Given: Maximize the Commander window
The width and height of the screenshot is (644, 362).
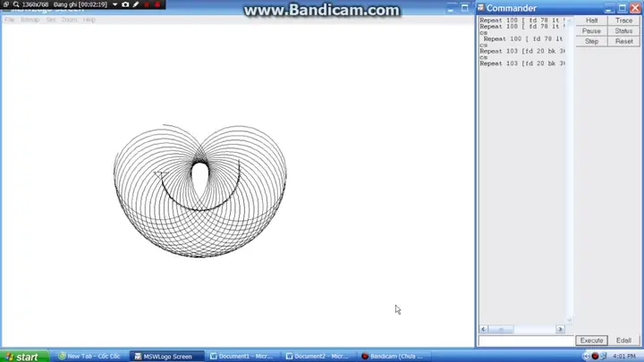Looking at the screenshot, I should pyautogui.click(x=623, y=8).
